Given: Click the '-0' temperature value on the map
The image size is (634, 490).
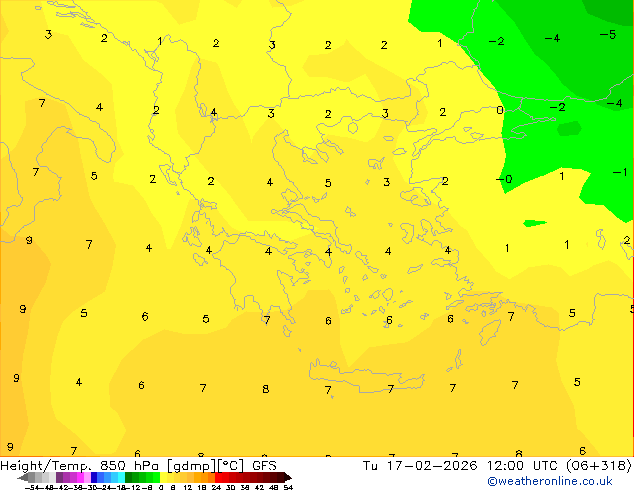Looking at the screenshot, I should coord(504,179).
